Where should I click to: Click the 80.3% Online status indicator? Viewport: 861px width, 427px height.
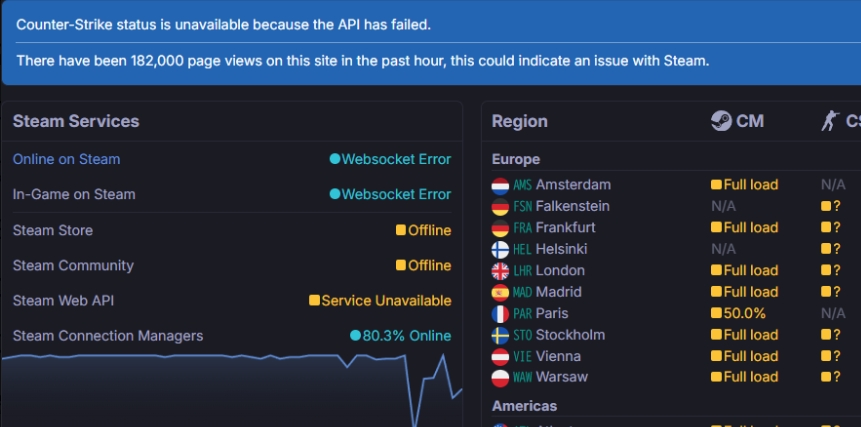pos(400,335)
